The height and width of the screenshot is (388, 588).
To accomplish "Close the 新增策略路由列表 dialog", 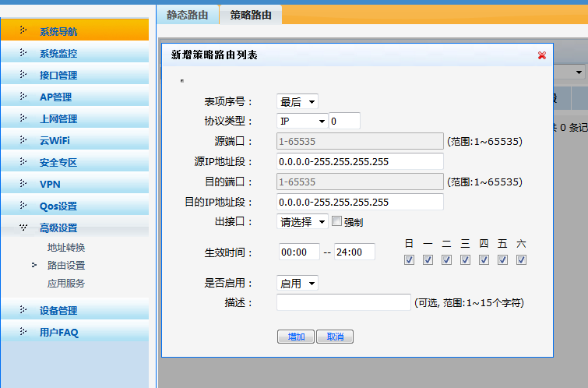I will [542, 55].
